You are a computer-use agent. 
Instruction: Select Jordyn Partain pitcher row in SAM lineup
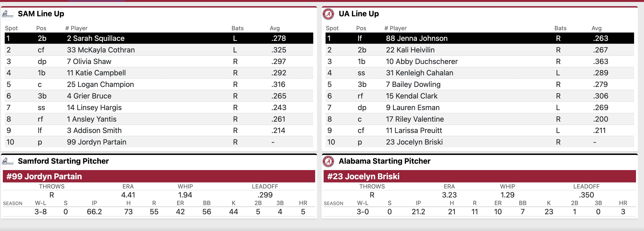tap(159, 142)
